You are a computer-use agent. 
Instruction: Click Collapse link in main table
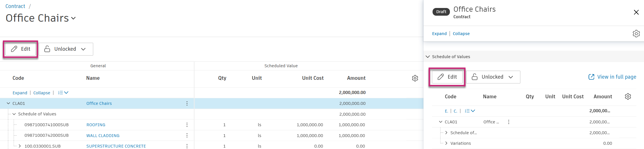click(x=42, y=93)
